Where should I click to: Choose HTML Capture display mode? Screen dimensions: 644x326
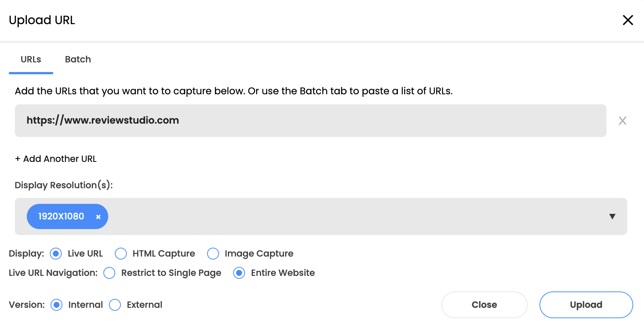[x=121, y=254]
